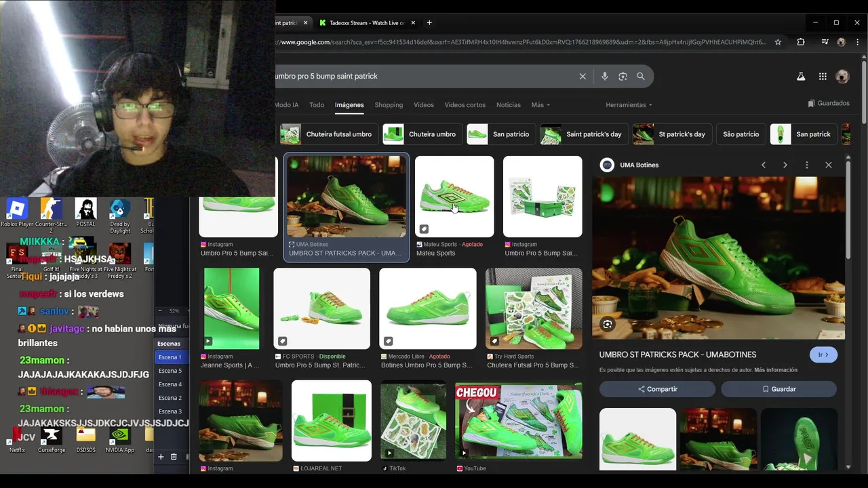Image resolution: width=868 pixels, height=488 pixels.
Task: Open Google Lens image search icon
Action: (x=623, y=77)
